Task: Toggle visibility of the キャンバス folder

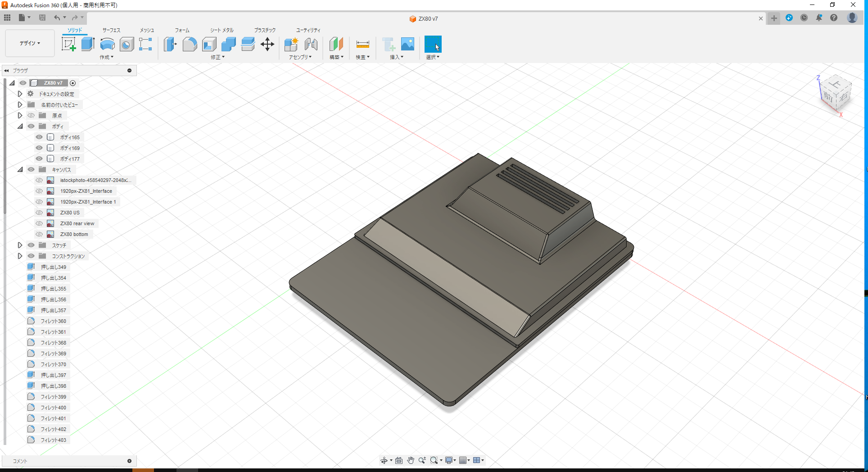Action: tap(31, 169)
